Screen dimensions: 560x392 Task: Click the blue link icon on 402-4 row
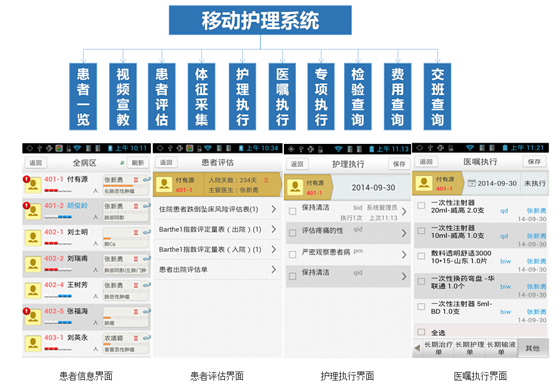click(x=146, y=285)
